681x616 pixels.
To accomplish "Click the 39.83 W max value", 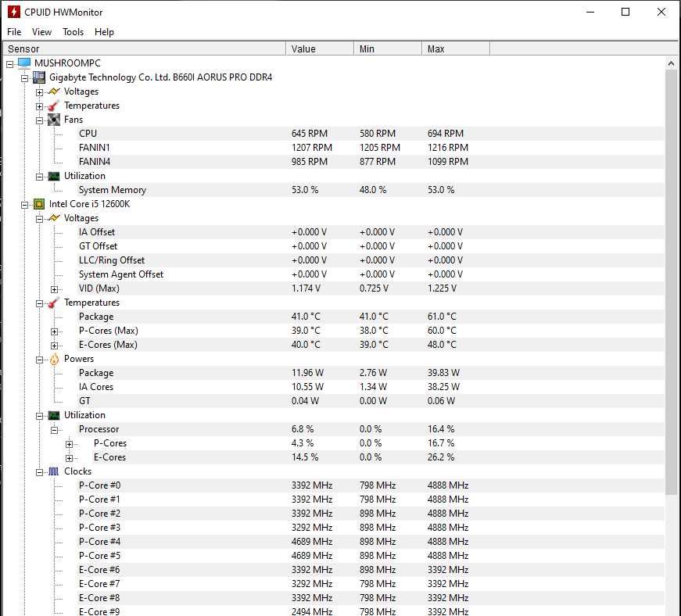I will coord(443,373).
